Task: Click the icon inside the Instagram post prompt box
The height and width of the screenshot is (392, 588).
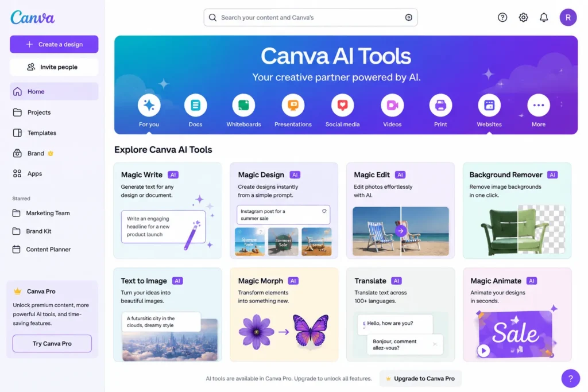Action: pos(324,211)
